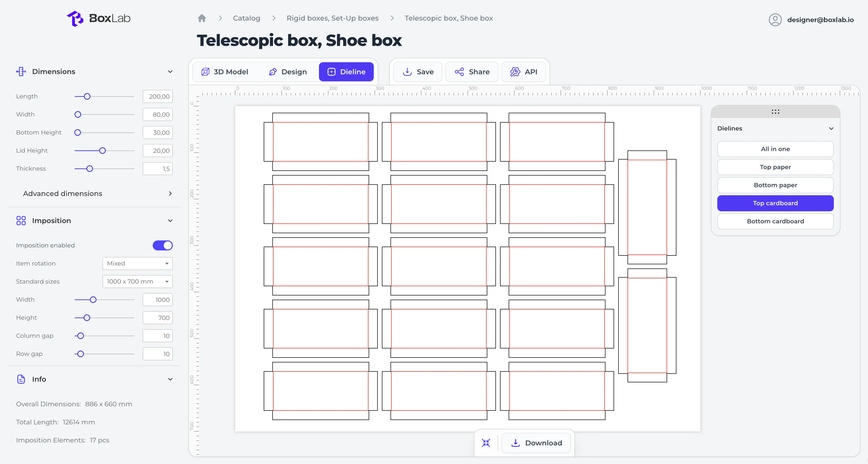Focus the Lid Height field showing 20,00
This screenshot has height=464, width=868.
[158, 151]
